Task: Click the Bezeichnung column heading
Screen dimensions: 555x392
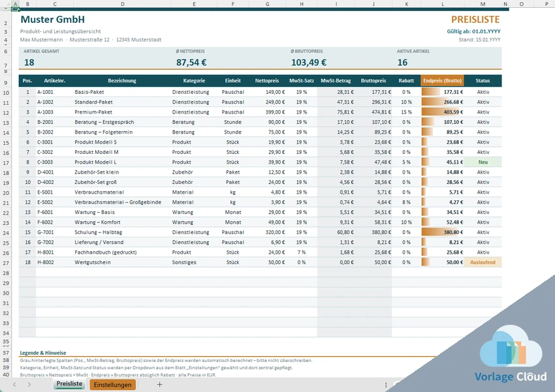Action: [x=122, y=81]
